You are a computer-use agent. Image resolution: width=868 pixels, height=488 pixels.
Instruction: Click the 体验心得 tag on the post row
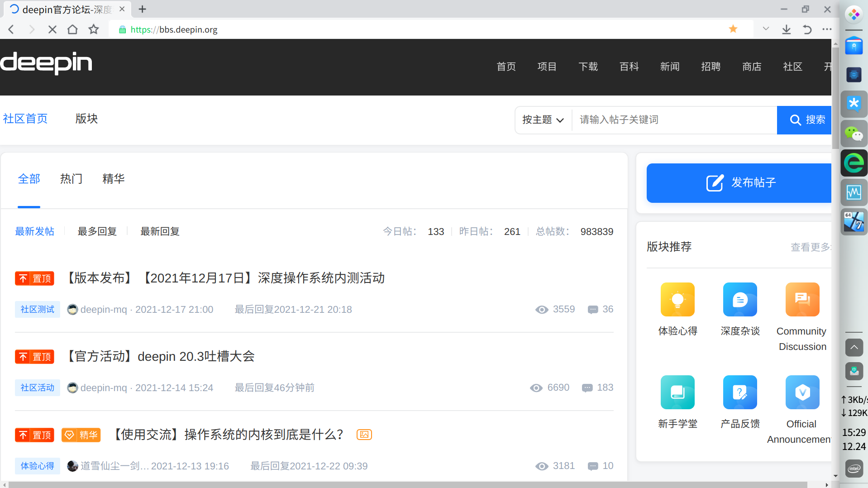click(38, 466)
